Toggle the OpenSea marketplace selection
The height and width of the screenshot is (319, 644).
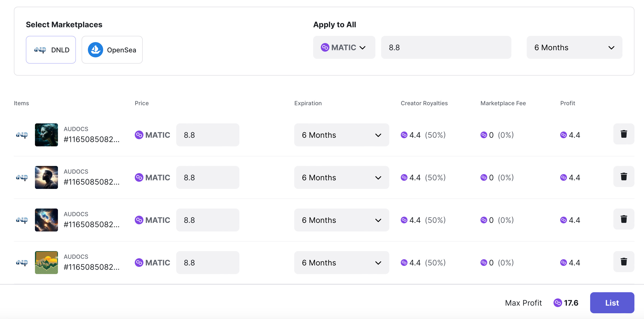112,50
